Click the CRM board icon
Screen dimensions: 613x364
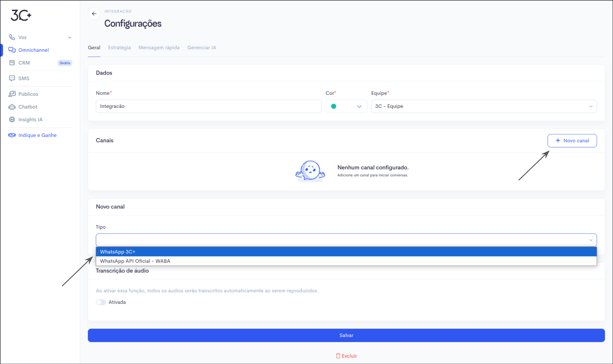(12, 62)
